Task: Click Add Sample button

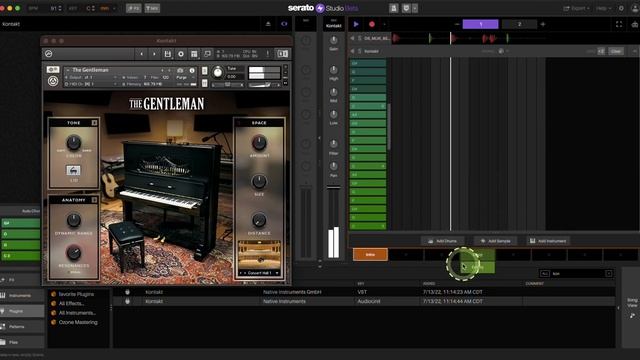Action: tap(496, 241)
